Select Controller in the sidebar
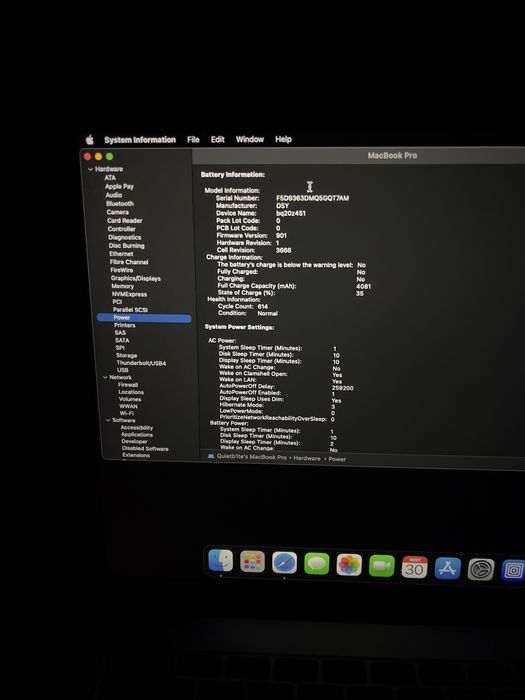The height and width of the screenshot is (700, 525). coord(121,229)
